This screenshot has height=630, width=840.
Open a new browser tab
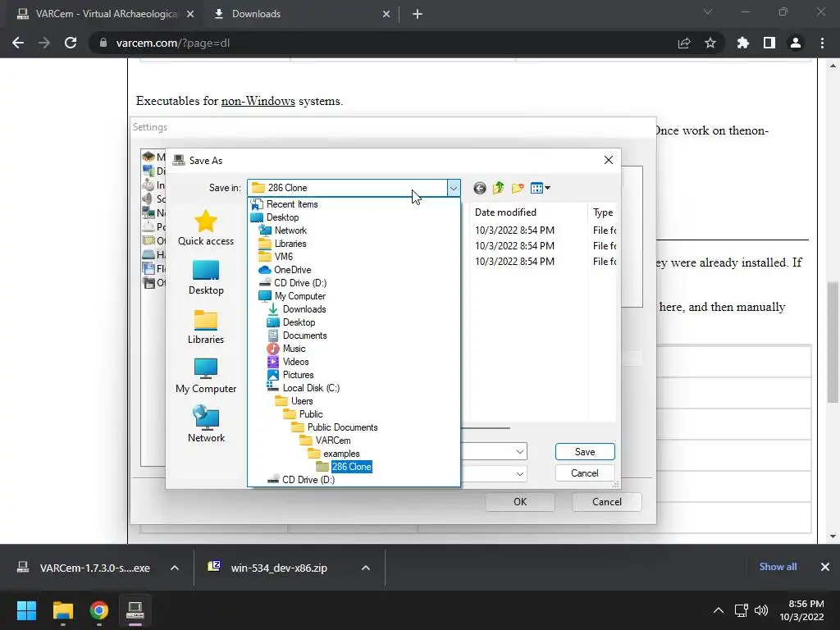tap(418, 15)
